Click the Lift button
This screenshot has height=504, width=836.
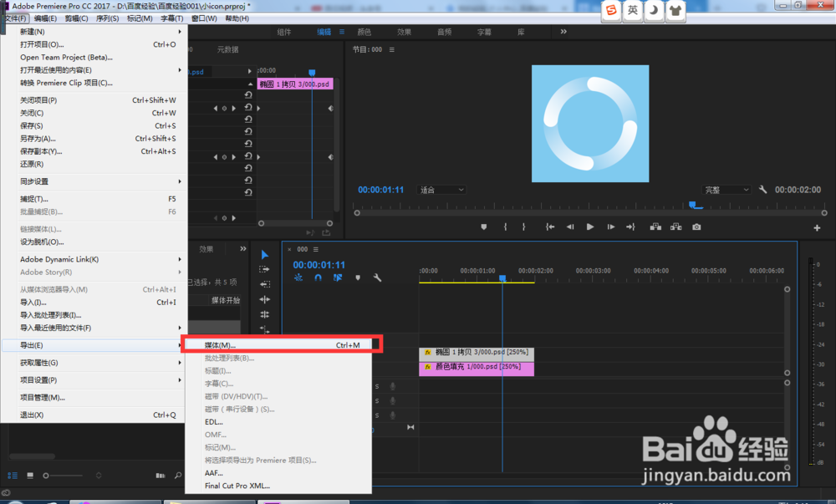[x=655, y=227]
